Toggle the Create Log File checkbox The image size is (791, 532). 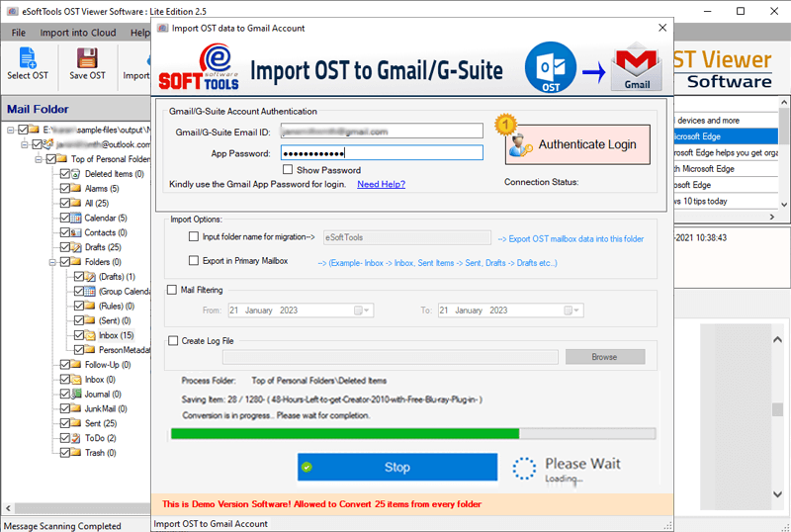coord(173,341)
